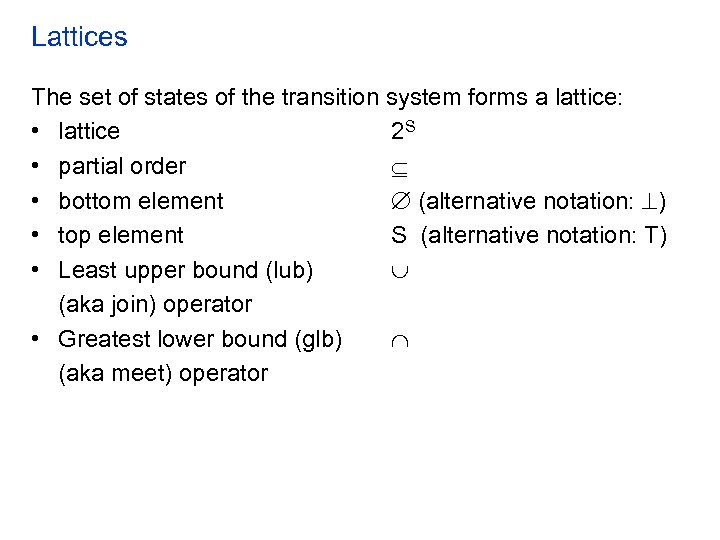Select the partial order bullet text

tap(122, 166)
